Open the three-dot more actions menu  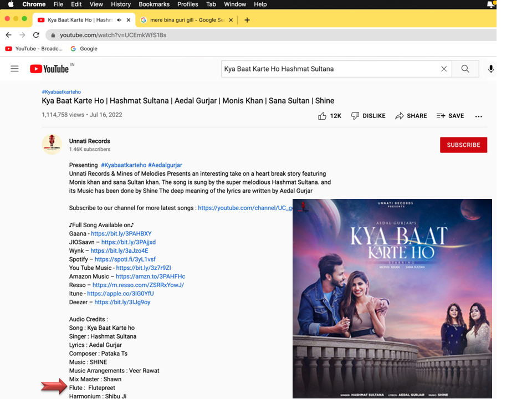[479, 116]
